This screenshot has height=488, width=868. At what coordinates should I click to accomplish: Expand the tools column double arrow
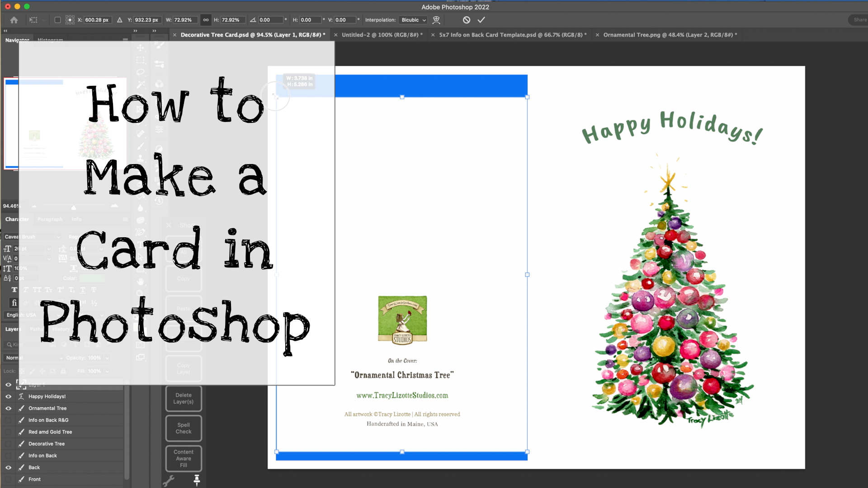(x=135, y=31)
